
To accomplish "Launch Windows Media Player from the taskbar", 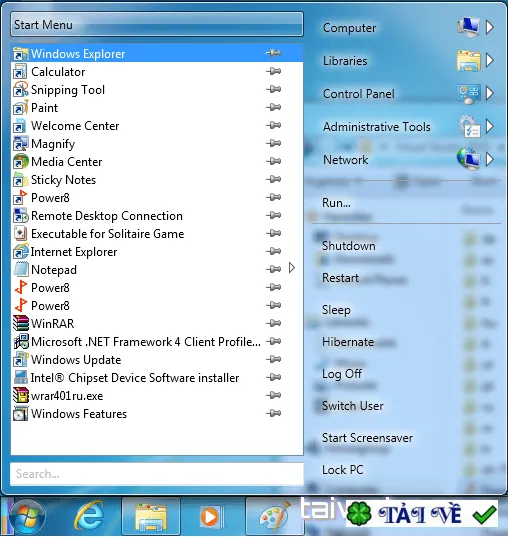I will [x=211, y=516].
